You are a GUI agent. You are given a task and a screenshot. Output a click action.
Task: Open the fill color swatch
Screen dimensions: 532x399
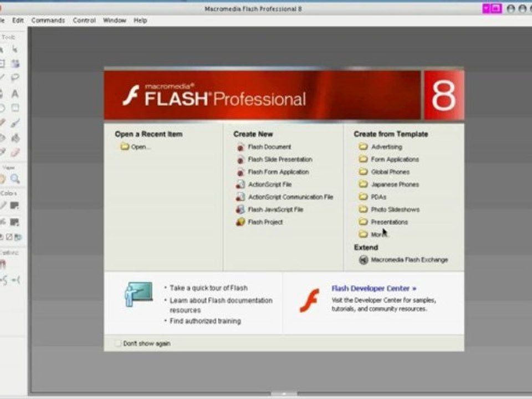14,222
